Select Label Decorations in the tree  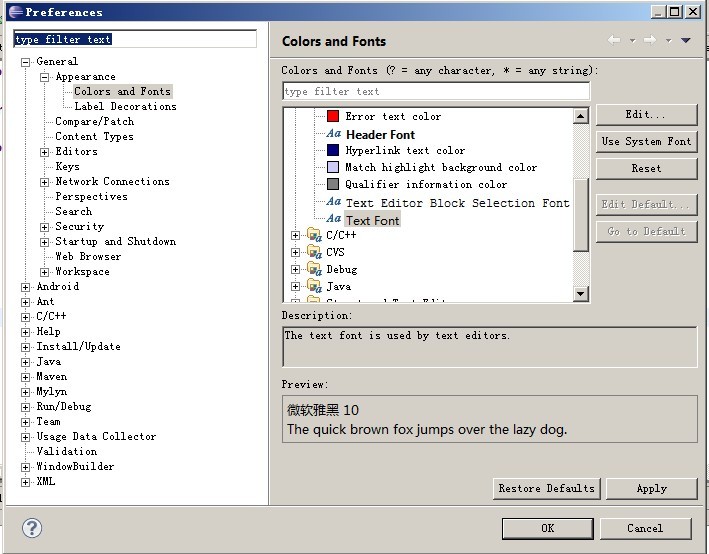(x=125, y=106)
